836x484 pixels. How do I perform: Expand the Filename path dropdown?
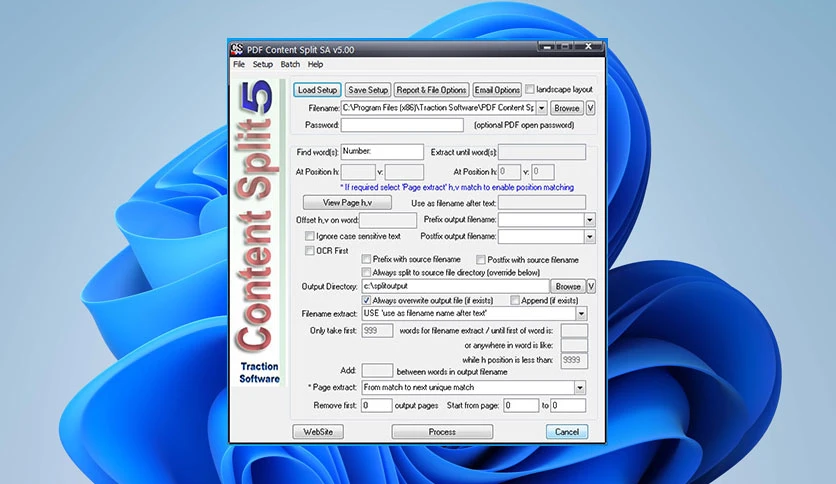[541, 108]
